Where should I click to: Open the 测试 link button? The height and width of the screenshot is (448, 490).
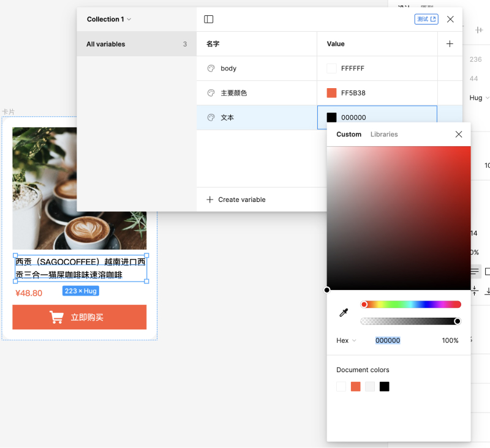click(x=426, y=20)
